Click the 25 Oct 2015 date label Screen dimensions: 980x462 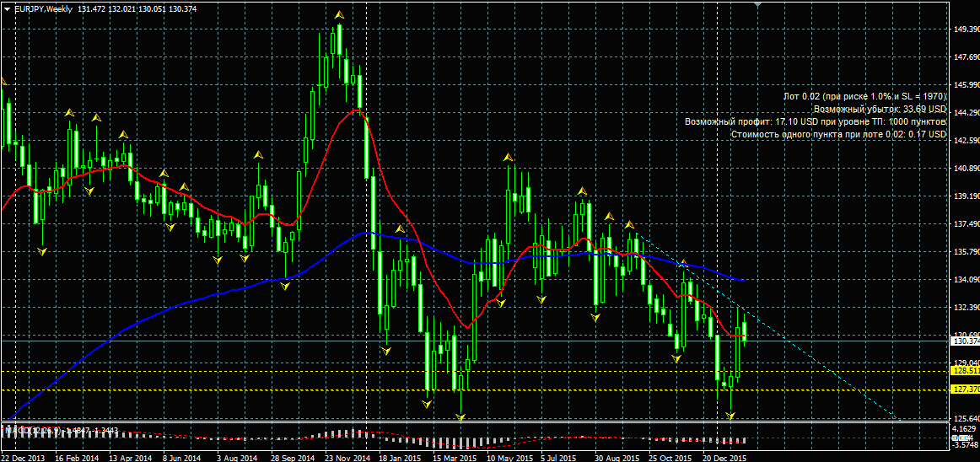[670, 458]
